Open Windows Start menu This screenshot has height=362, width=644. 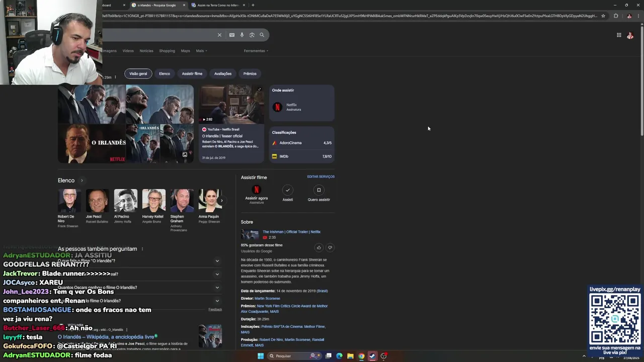click(x=261, y=356)
